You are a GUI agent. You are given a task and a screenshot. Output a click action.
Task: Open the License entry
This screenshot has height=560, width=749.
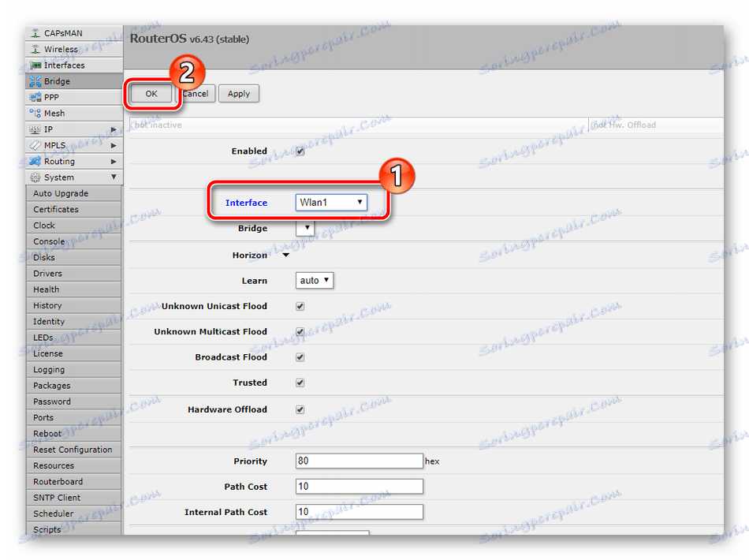coord(73,353)
